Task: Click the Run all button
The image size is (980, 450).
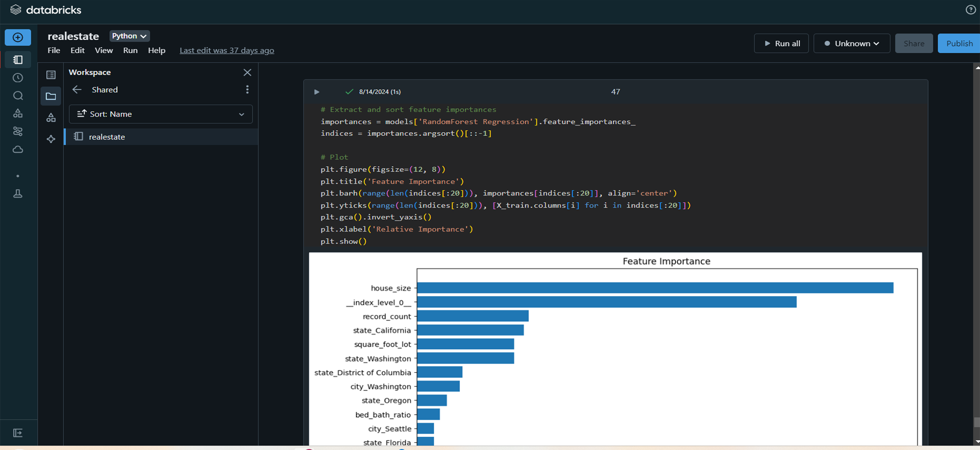Action: [x=781, y=43]
